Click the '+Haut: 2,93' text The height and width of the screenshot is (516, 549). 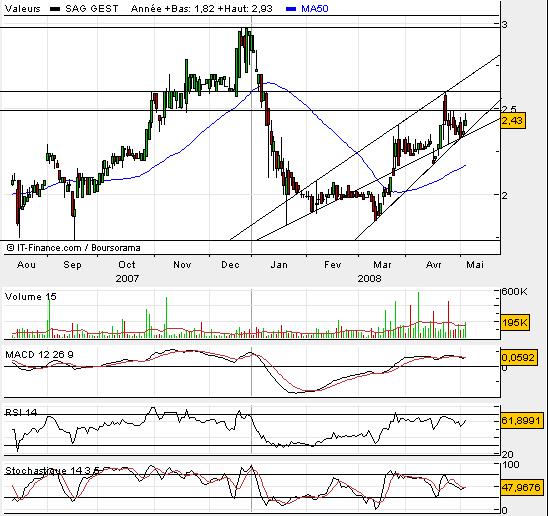pyautogui.click(x=245, y=8)
